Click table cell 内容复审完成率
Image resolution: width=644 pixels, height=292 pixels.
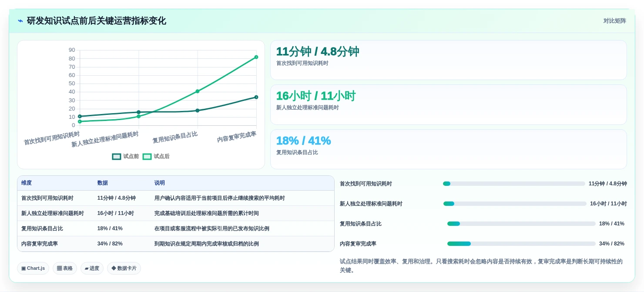tap(40, 244)
